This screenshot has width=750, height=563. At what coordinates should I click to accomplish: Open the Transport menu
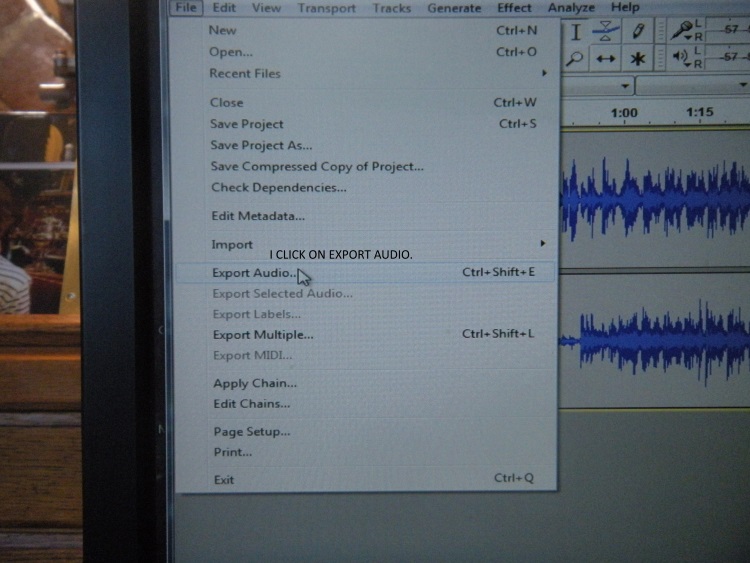pyautogui.click(x=327, y=8)
